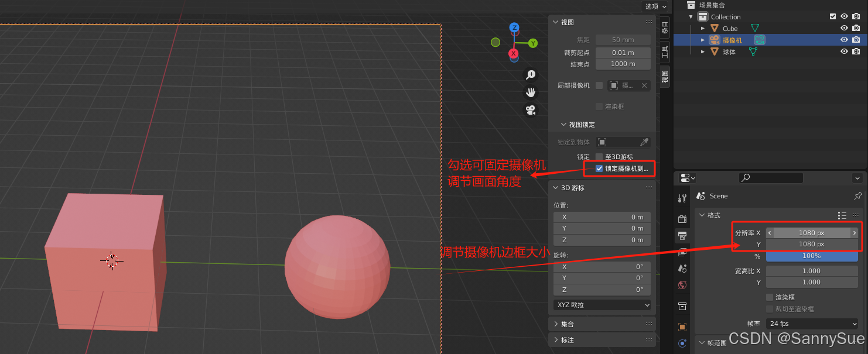Screen dimensions: 868x354
Task: Open the properties editor type dropdown
Action: click(x=688, y=178)
